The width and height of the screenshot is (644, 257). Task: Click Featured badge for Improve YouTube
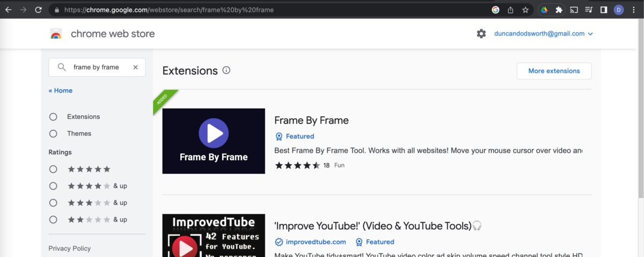click(x=375, y=242)
